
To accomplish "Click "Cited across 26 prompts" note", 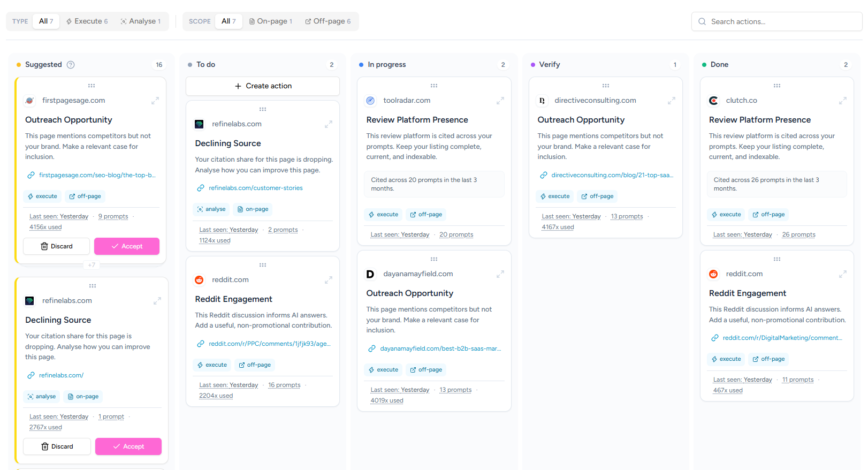I will [x=777, y=184].
